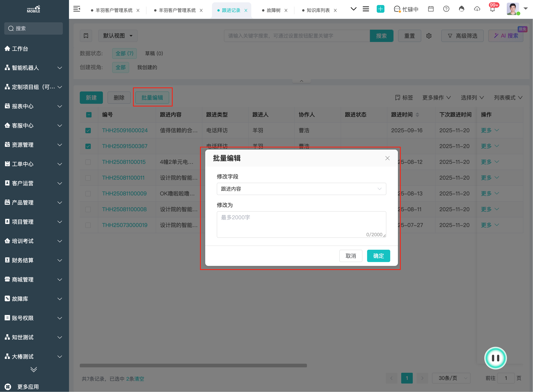The height and width of the screenshot is (392, 533).
Task: Open search settings gear icon
Action: [x=429, y=36]
